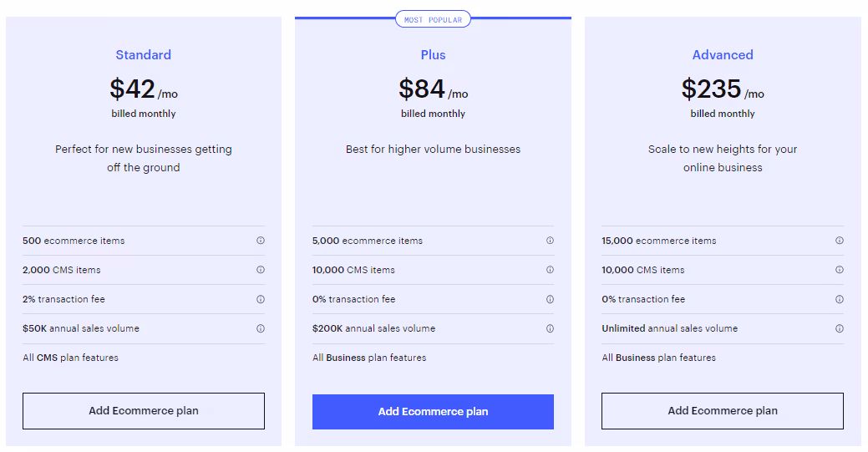
Task: Add Ecommerce plan for Plus tier
Action: [x=433, y=412]
